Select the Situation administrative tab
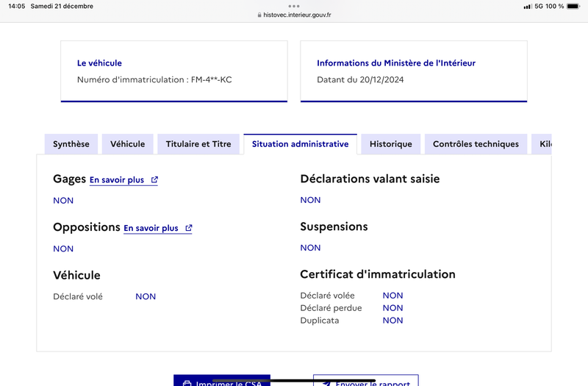 [x=300, y=144]
